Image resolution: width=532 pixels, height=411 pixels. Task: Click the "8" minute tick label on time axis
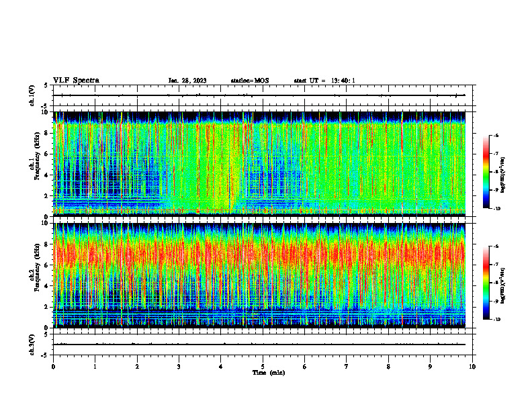(x=388, y=367)
